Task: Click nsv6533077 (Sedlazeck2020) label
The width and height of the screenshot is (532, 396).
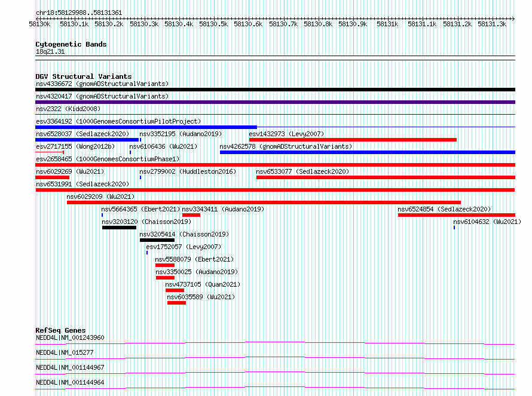Action: (x=302, y=171)
